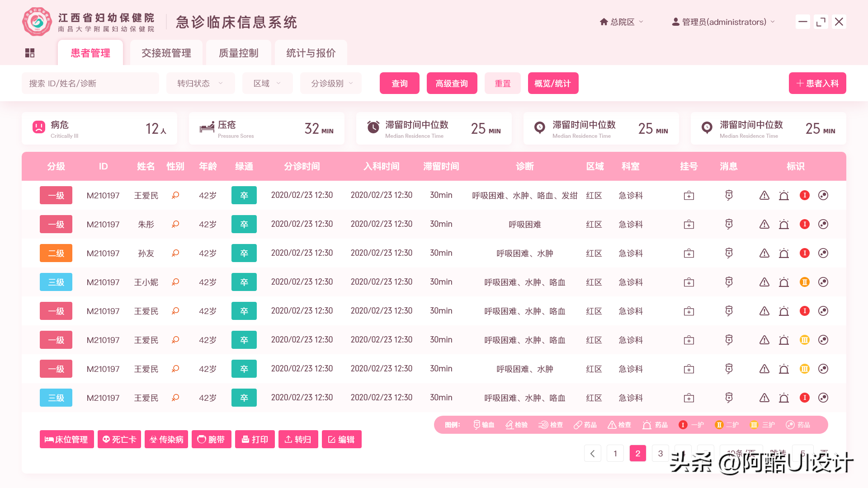Click drug circle icon in 朱彤 row
Image resolution: width=868 pixels, height=488 pixels.
pos(823,224)
